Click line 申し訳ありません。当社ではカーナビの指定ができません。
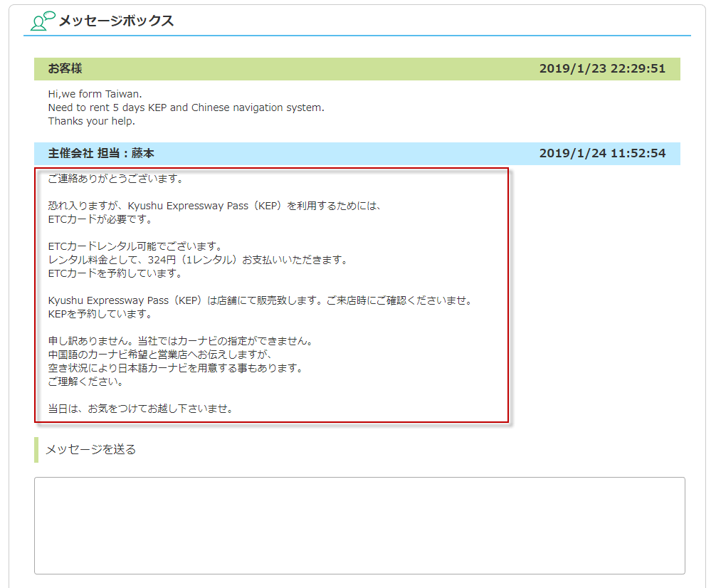 [180, 341]
